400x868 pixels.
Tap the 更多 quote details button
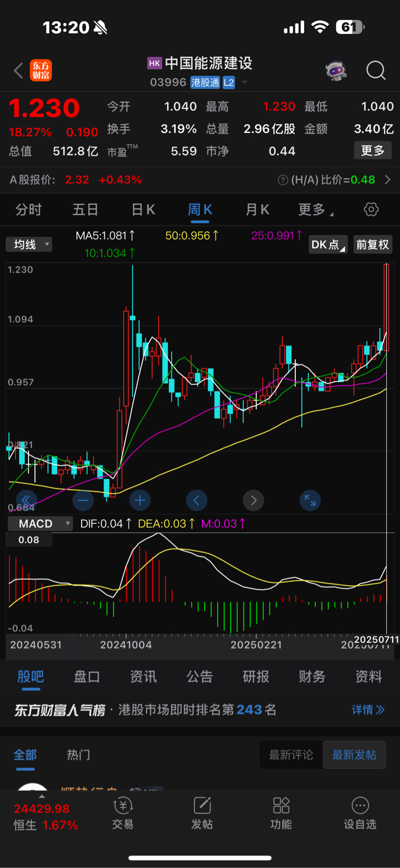click(373, 151)
